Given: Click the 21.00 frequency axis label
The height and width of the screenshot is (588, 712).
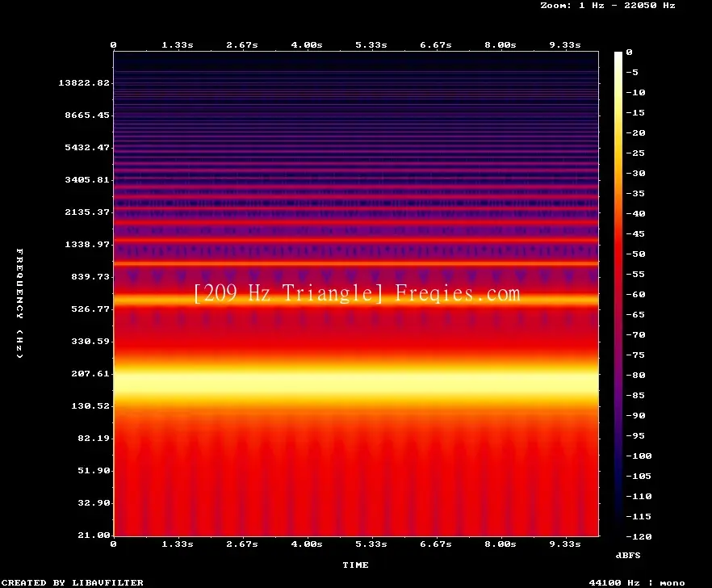Looking at the screenshot, I should click(94, 535).
